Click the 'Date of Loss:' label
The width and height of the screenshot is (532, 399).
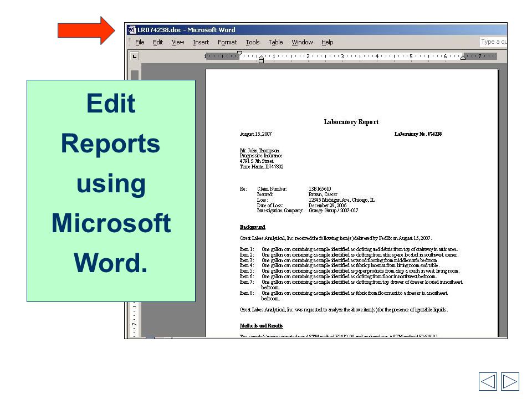[270, 205]
